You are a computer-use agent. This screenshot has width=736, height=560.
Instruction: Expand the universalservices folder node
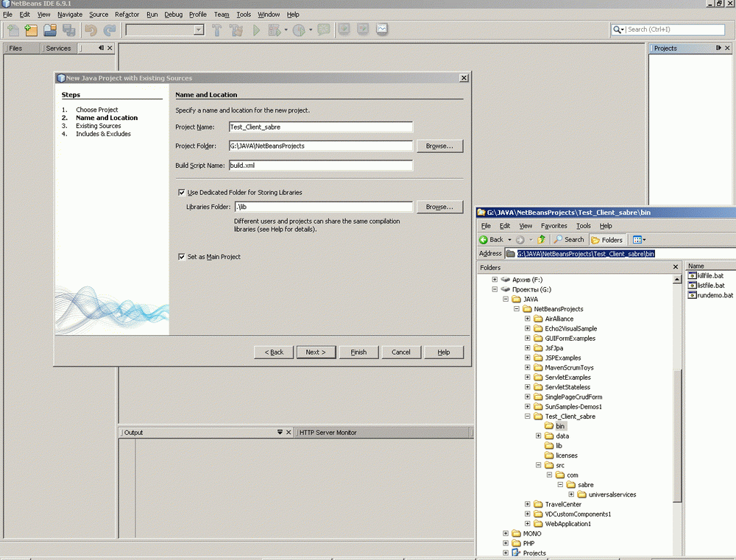[571, 495]
